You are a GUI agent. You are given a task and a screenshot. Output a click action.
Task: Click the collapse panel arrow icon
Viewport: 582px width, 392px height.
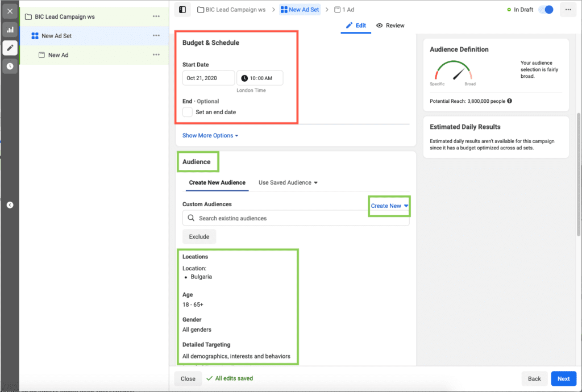pos(10,205)
